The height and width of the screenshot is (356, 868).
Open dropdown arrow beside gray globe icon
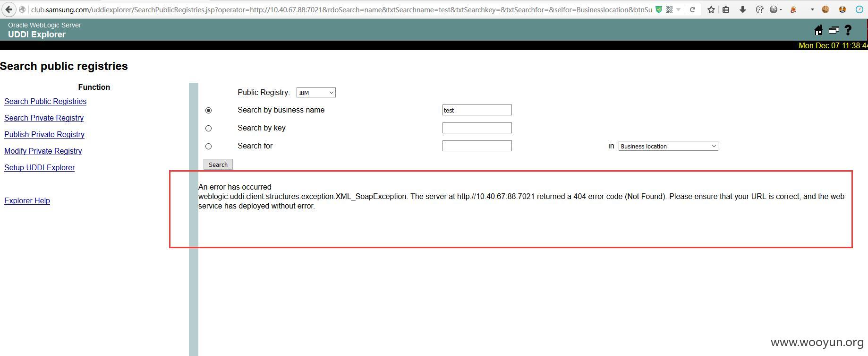pos(781,9)
